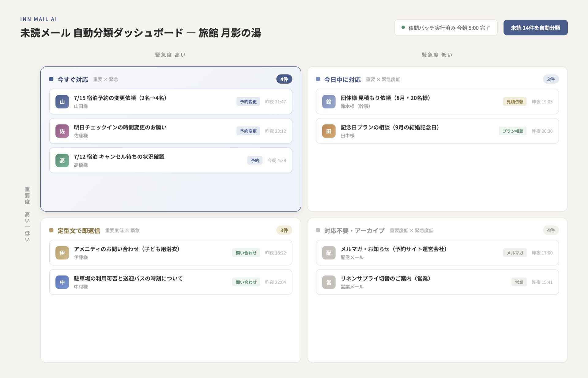Image resolution: width=588 pixels, height=378 pixels.
Task: Click the 4件 count badge in 対応不要・アーカイブ
Action: 551,230
